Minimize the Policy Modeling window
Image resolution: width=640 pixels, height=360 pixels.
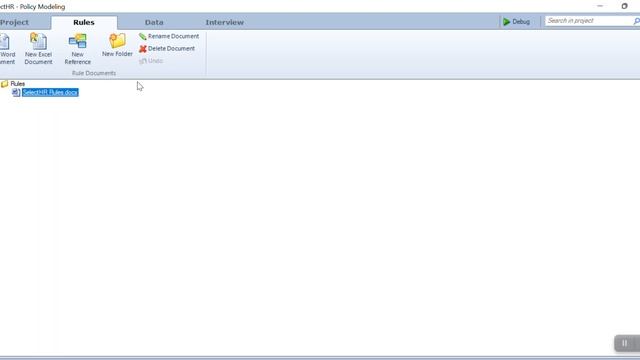tap(600, 6)
